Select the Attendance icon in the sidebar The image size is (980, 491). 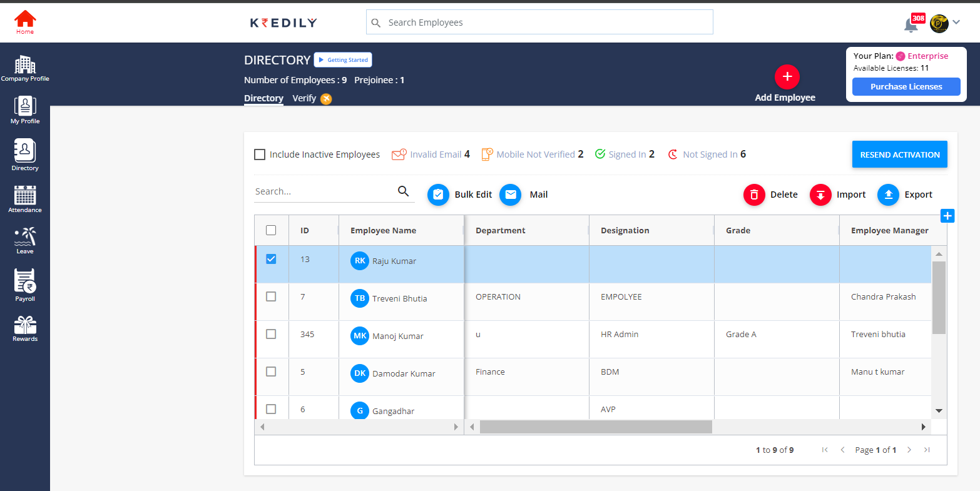[24, 195]
